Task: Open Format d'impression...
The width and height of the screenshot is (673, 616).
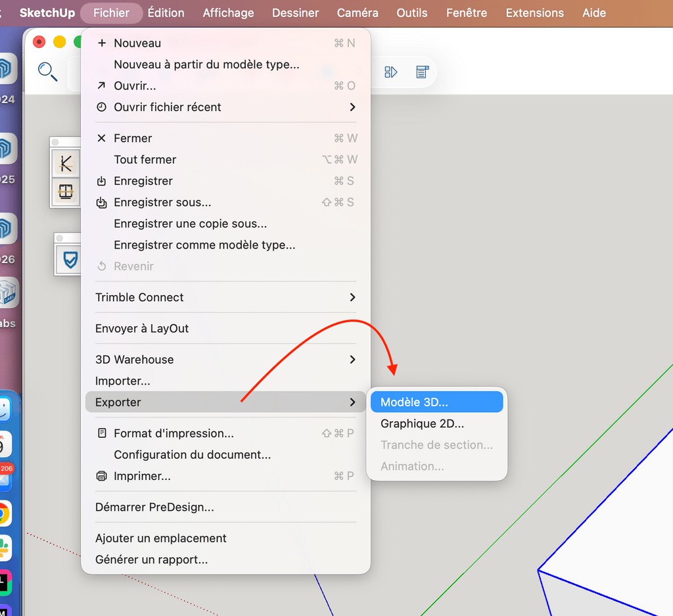Action: [226, 433]
